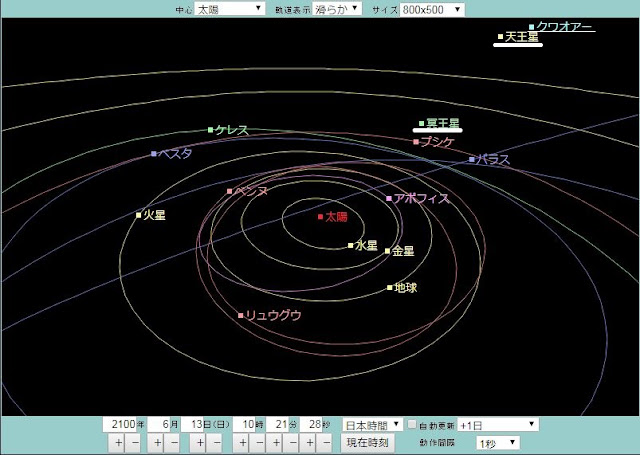Increase the hour with the plus button

click(x=243, y=443)
